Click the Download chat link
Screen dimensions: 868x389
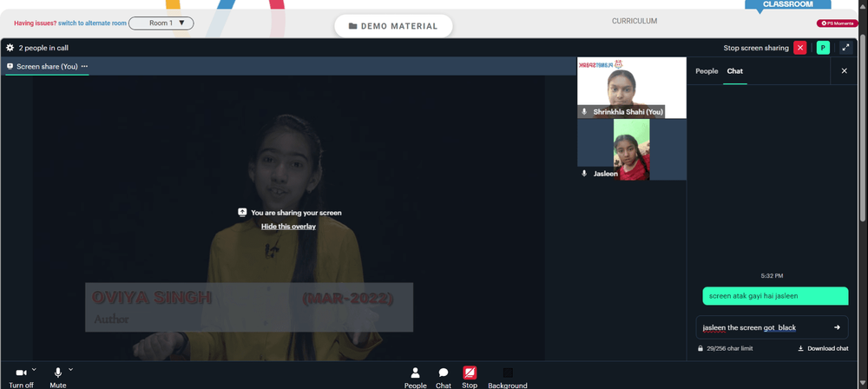pos(823,348)
